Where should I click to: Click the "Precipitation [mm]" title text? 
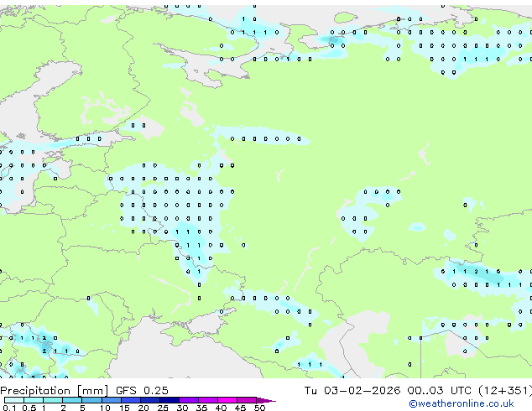pos(55,391)
